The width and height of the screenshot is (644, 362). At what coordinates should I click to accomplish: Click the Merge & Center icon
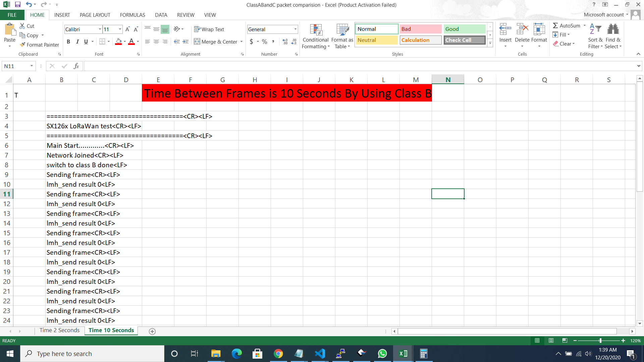(x=197, y=42)
